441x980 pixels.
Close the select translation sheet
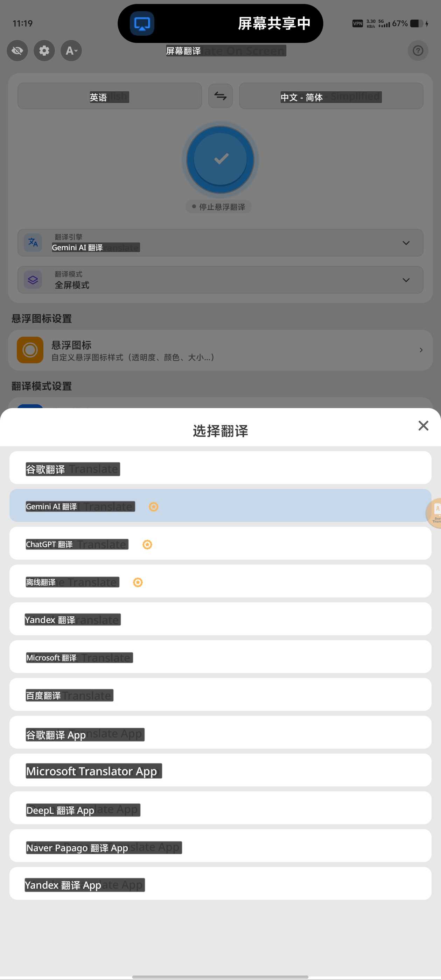pos(423,425)
